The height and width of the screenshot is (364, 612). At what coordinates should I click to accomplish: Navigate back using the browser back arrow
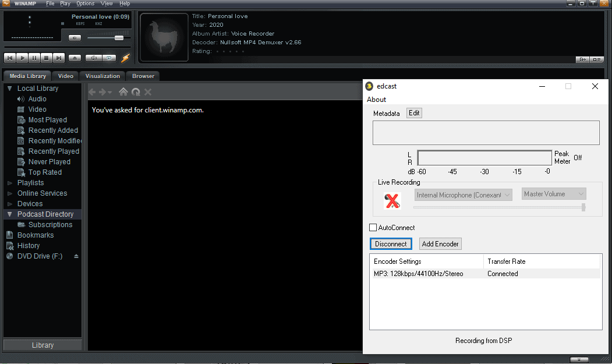91,91
